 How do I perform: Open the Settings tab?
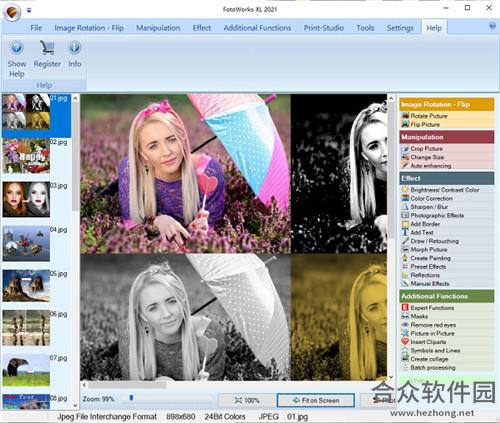click(x=400, y=28)
